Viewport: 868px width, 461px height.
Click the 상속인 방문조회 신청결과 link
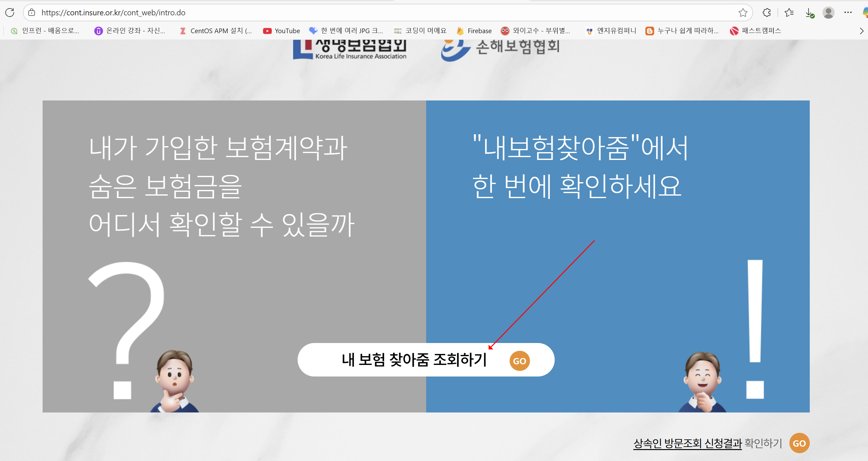click(687, 443)
